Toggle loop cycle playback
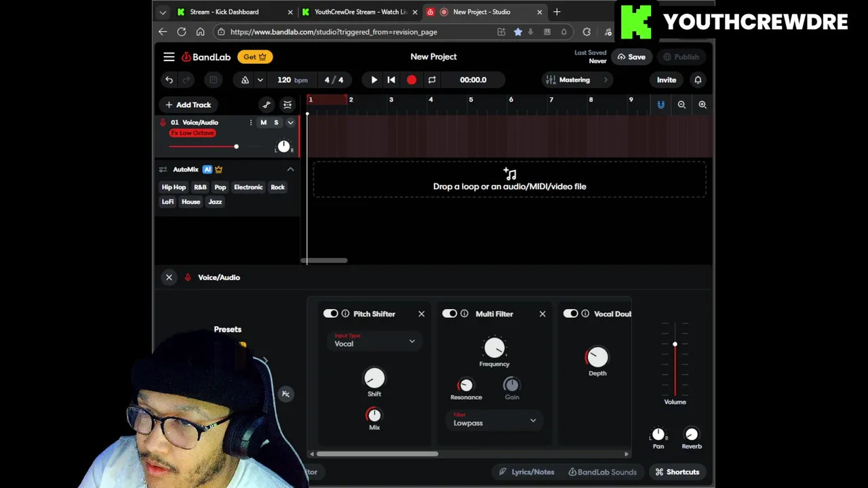The width and height of the screenshot is (868, 488). (x=431, y=80)
